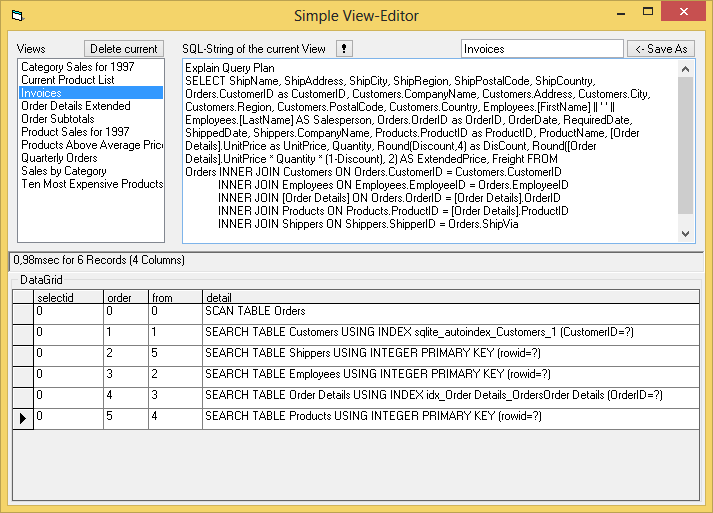
Task: Click the current row arrow indicator
Action: click(22, 418)
